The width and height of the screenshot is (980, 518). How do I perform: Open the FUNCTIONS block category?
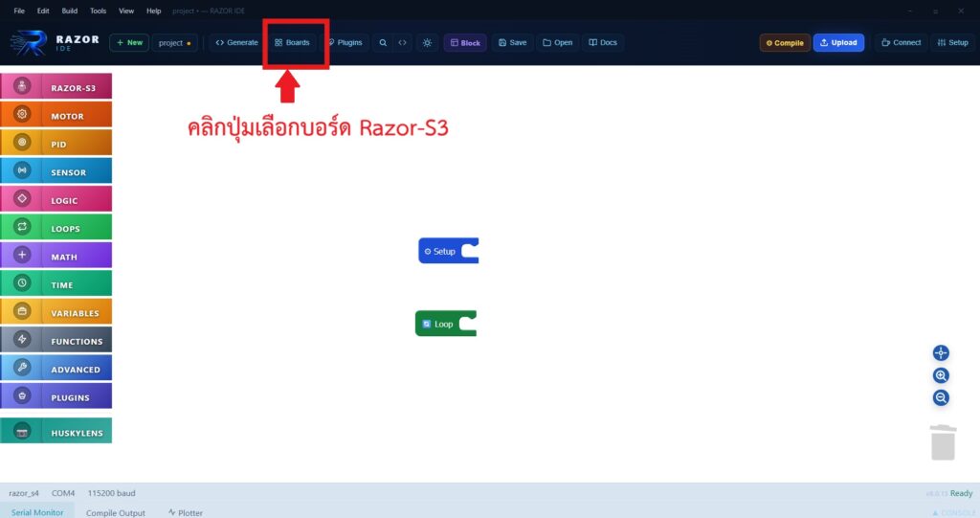tap(56, 340)
